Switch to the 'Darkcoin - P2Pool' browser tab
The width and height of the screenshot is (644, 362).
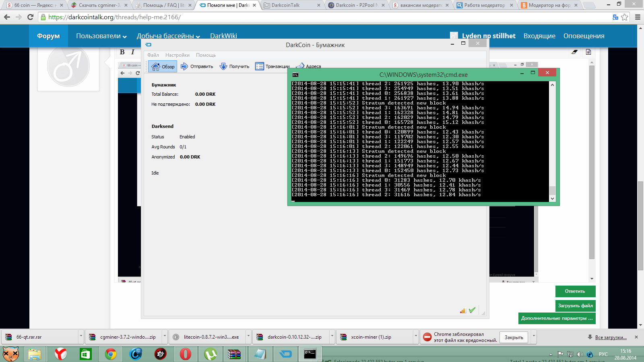tap(357, 5)
